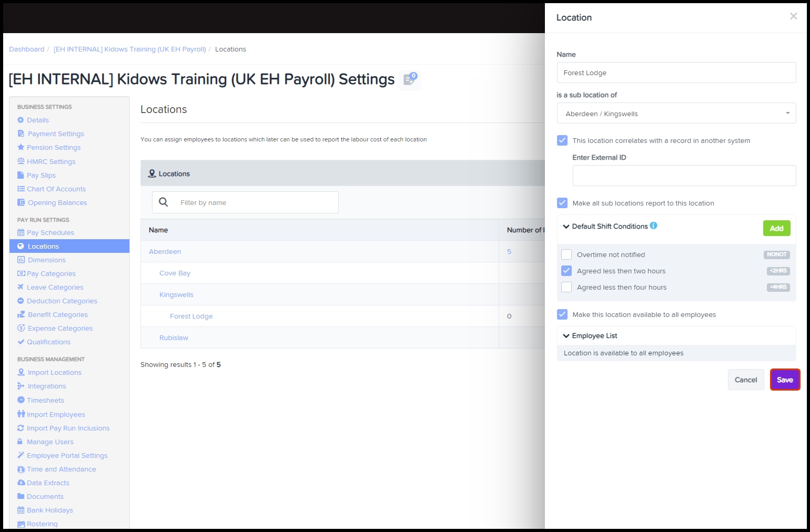Click the Pay Schedules calendar icon
The height and width of the screenshot is (532, 810).
point(21,232)
